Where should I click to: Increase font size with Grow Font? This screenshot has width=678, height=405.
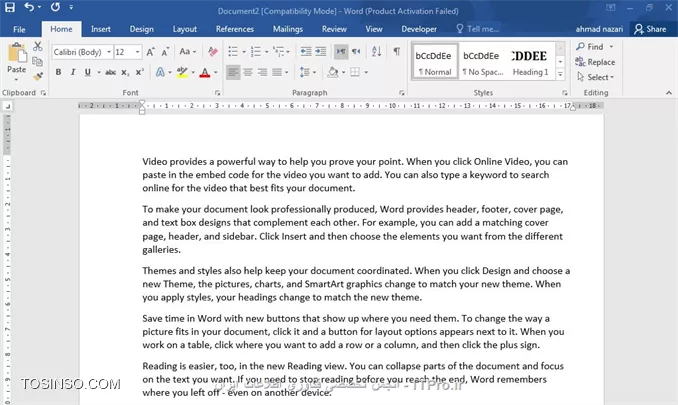tap(150, 52)
